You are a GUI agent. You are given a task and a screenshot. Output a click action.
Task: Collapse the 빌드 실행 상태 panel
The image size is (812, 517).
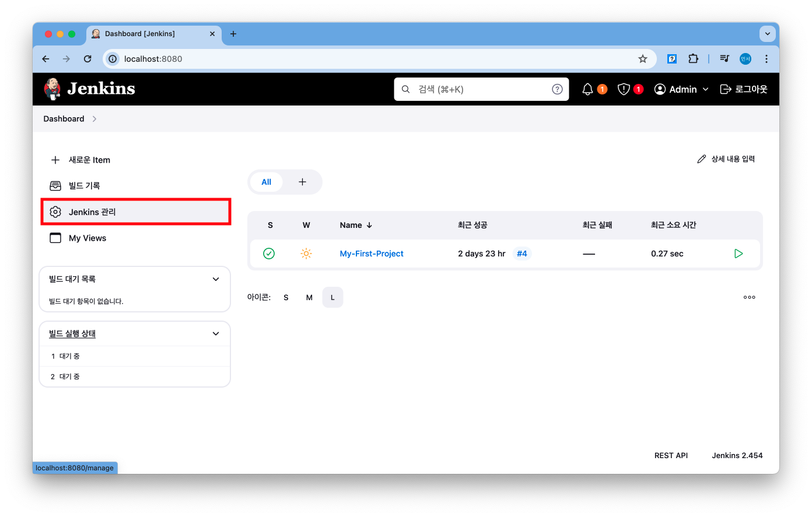click(x=216, y=334)
